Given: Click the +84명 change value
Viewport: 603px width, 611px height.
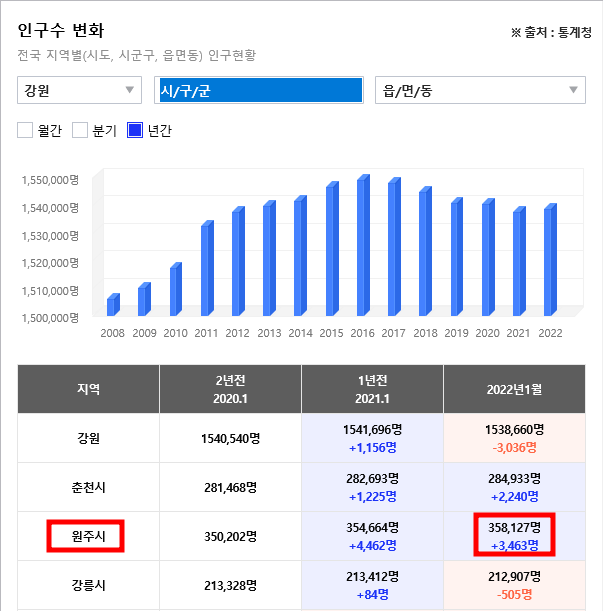Looking at the screenshot, I should click(x=372, y=595).
